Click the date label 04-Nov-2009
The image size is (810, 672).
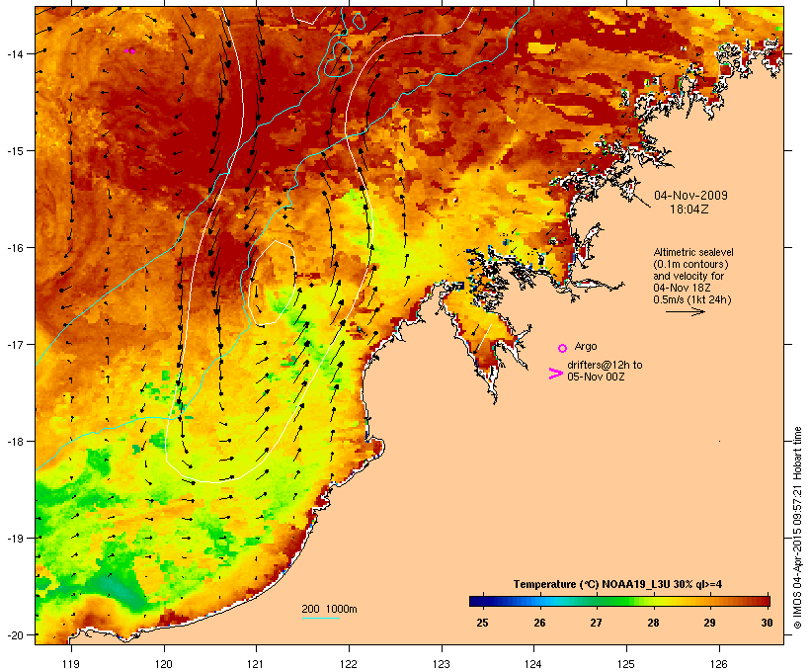tap(690, 196)
